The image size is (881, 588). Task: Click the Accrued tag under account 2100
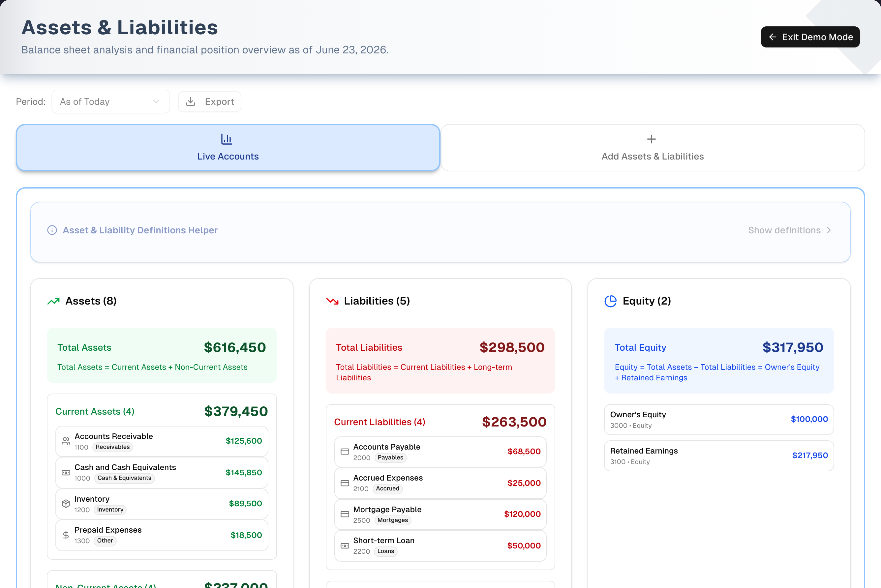pos(387,488)
